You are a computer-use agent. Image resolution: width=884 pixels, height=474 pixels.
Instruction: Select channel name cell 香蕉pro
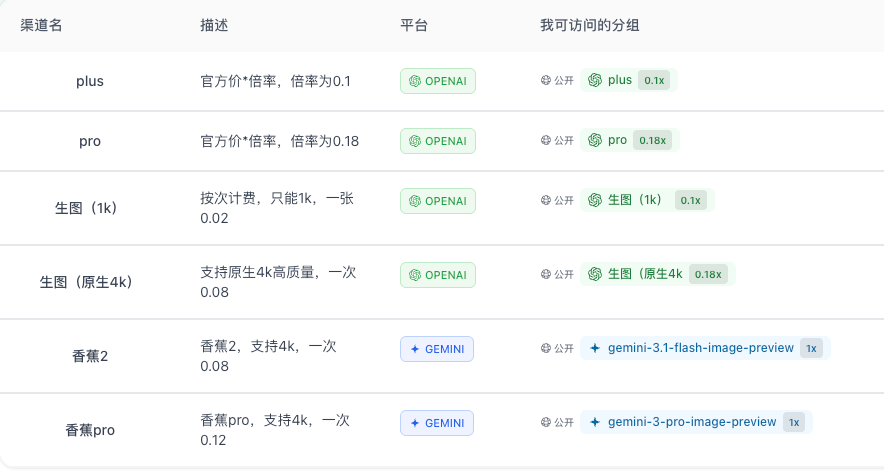90,430
